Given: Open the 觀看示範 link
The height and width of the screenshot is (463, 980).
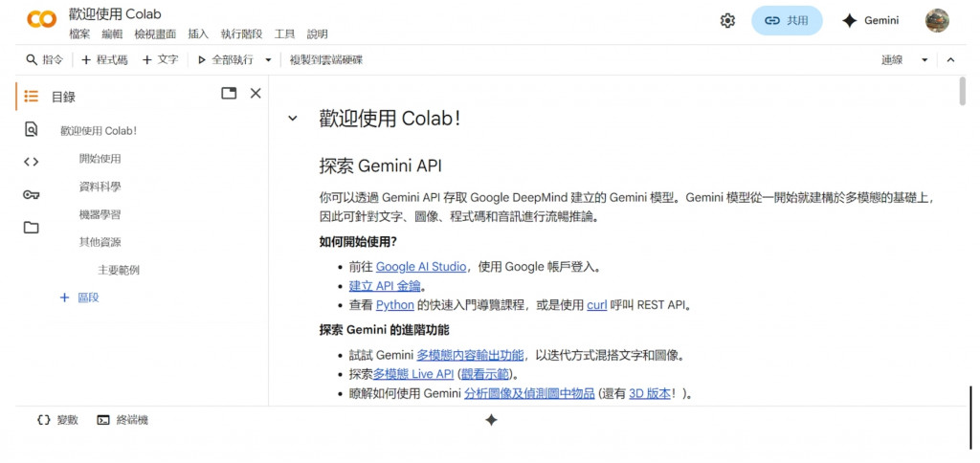Looking at the screenshot, I should (485, 374).
